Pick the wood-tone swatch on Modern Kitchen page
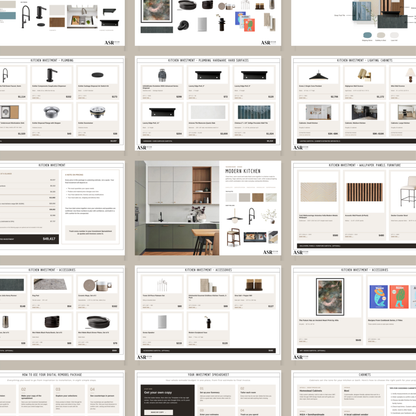 (258, 197)
